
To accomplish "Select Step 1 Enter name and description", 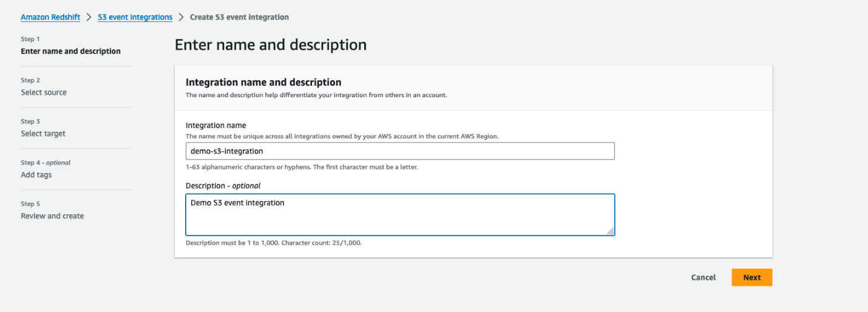I will click(70, 51).
